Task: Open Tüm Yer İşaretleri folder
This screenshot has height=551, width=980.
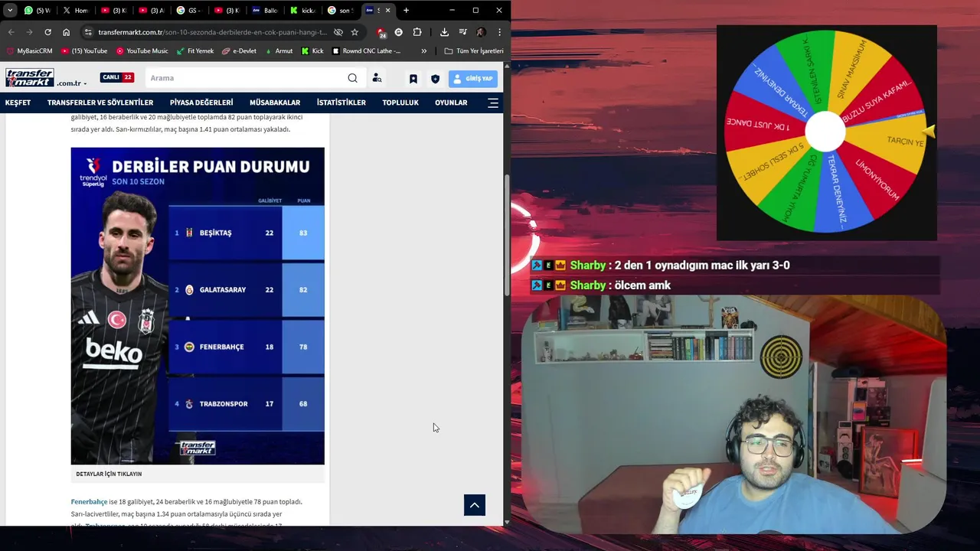Action: pos(474,51)
